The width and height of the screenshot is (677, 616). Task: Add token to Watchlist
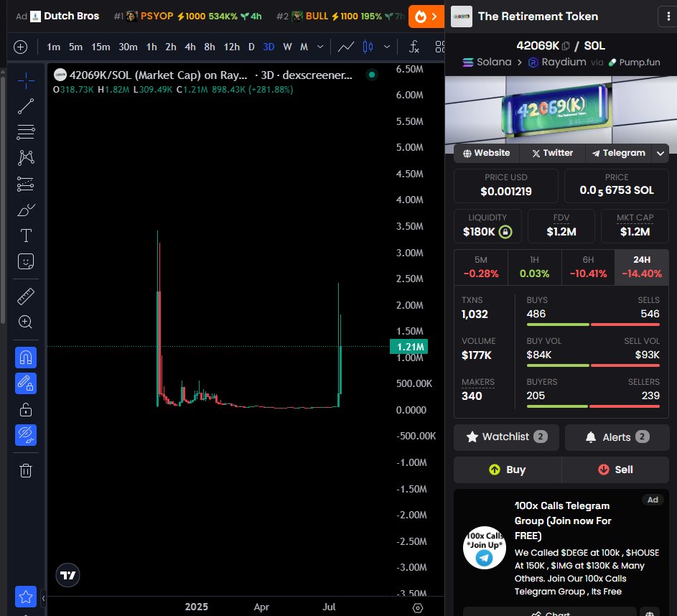point(506,437)
